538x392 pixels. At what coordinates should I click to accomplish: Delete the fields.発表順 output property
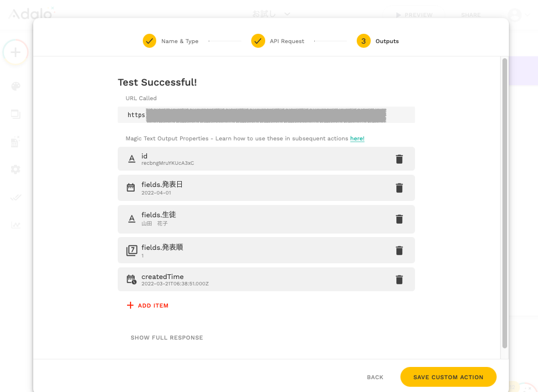tap(399, 250)
